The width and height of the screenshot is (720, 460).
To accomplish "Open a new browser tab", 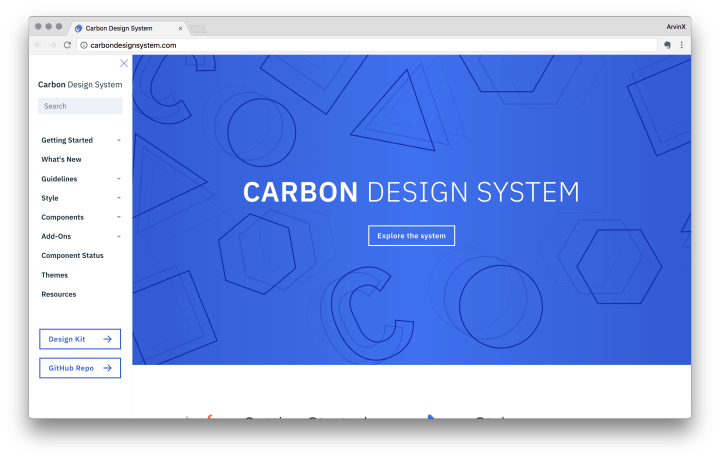I will coord(198,29).
